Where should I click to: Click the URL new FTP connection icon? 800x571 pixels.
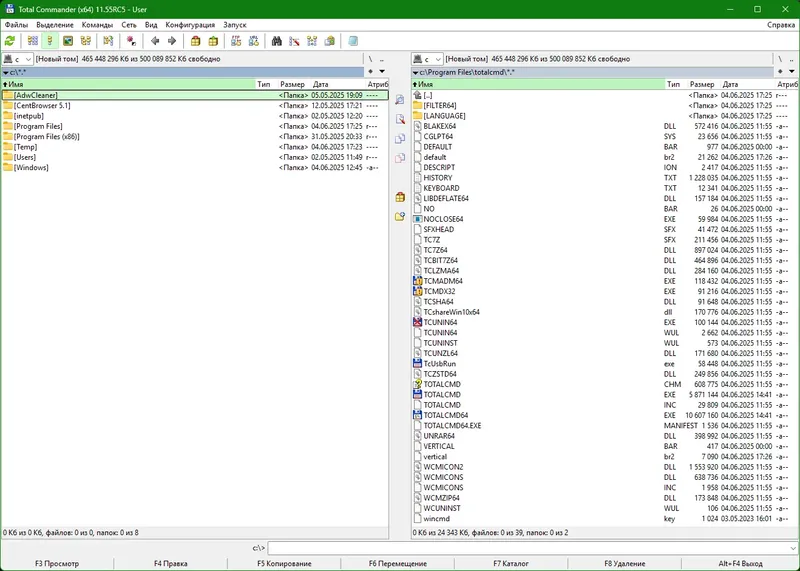coord(254,41)
